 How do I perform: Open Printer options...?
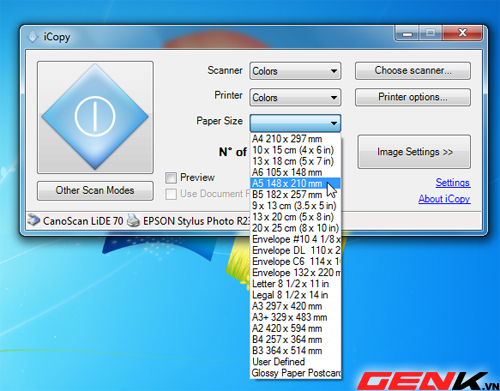[413, 97]
